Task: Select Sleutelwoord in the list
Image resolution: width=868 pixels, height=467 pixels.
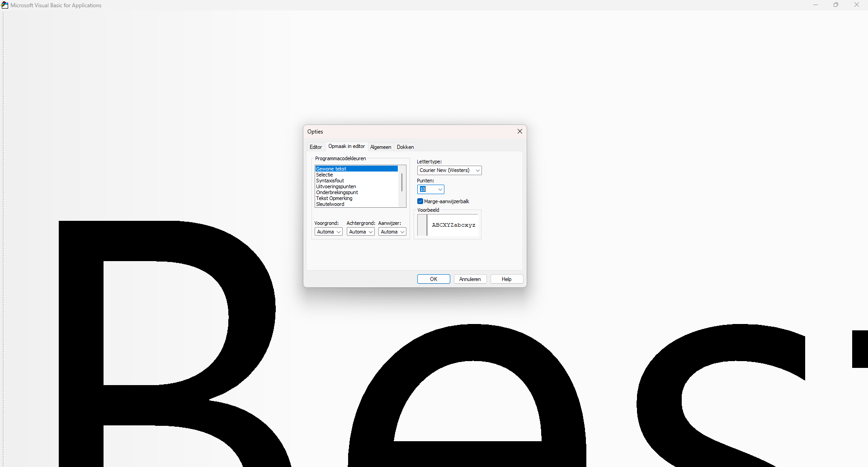Action: click(x=330, y=204)
